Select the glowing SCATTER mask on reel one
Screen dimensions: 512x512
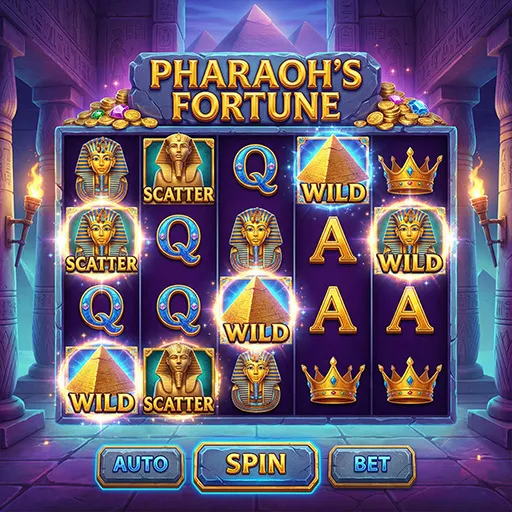tap(102, 240)
